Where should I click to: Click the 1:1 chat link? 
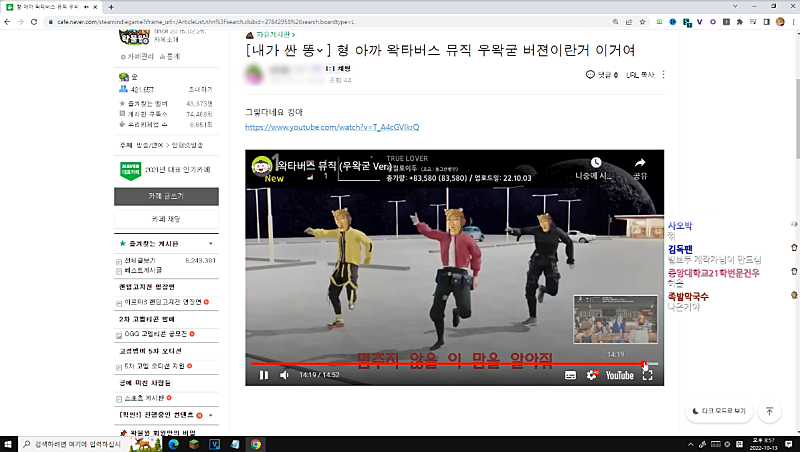pos(338,68)
